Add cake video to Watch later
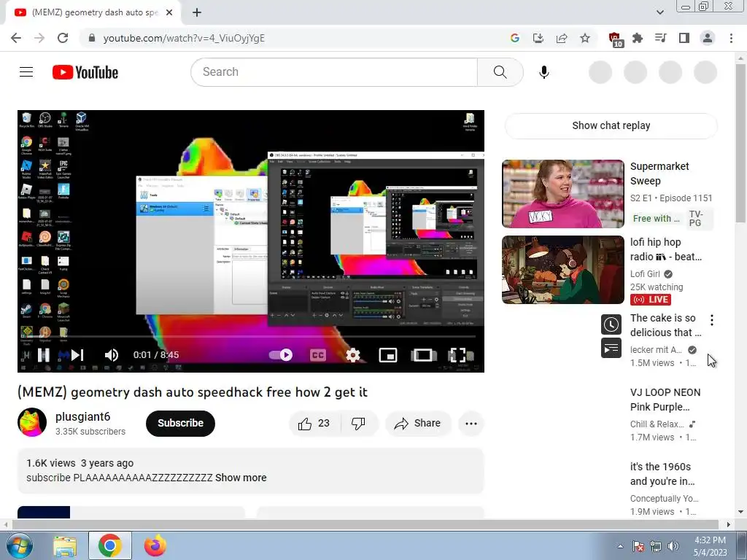This screenshot has width=747, height=560. tap(611, 324)
